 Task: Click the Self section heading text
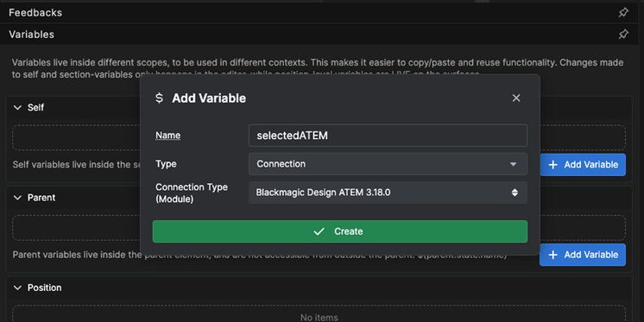click(35, 108)
